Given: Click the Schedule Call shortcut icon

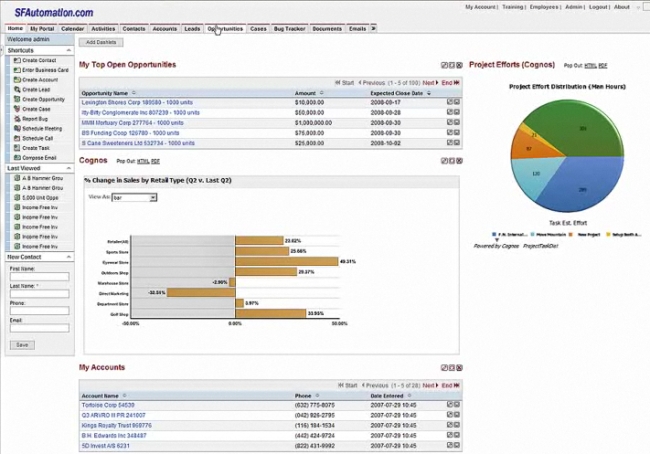Looking at the screenshot, I should coord(17,138).
